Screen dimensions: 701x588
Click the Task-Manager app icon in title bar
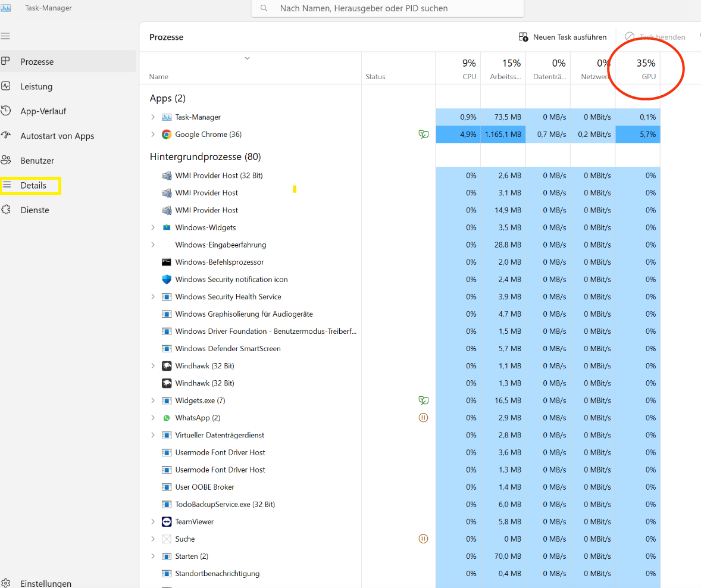5,8
